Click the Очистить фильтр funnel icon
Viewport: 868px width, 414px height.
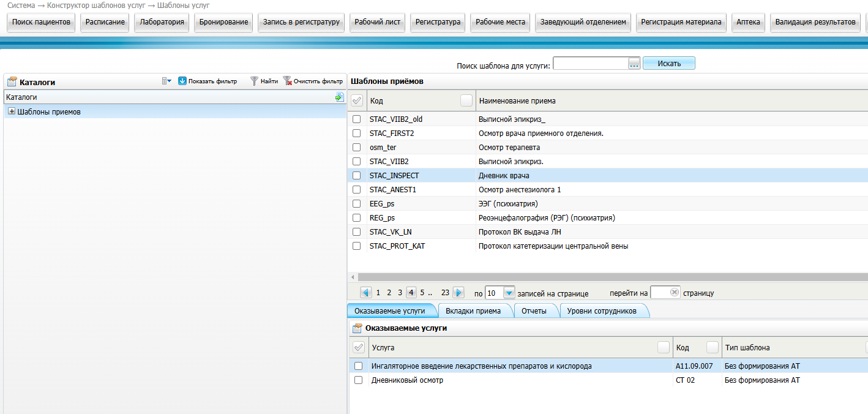pyautogui.click(x=287, y=81)
